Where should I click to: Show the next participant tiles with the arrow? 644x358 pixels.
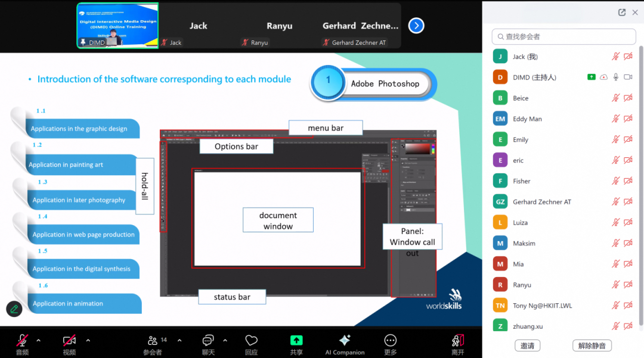[416, 26]
